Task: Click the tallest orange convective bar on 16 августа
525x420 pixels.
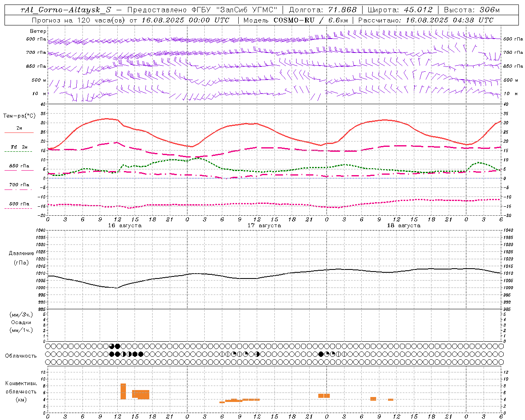Action: (x=123, y=391)
